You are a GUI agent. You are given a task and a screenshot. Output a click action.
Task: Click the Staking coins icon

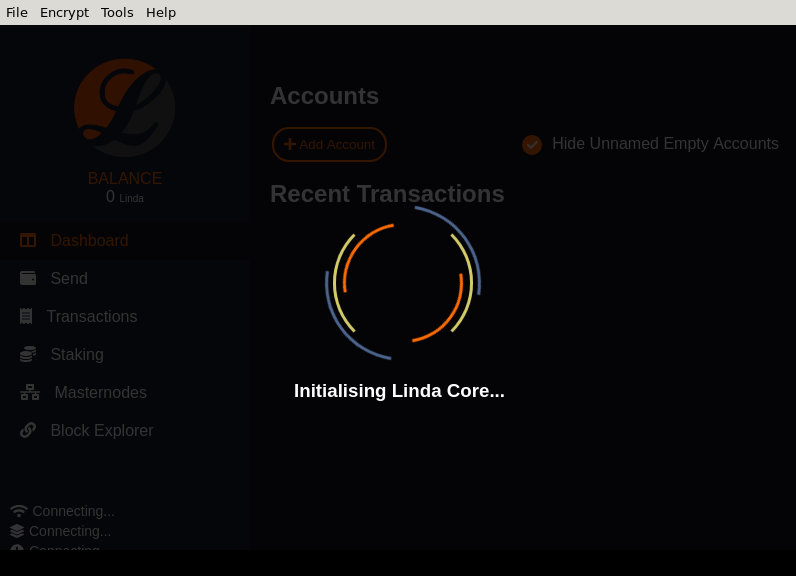click(28, 354)
